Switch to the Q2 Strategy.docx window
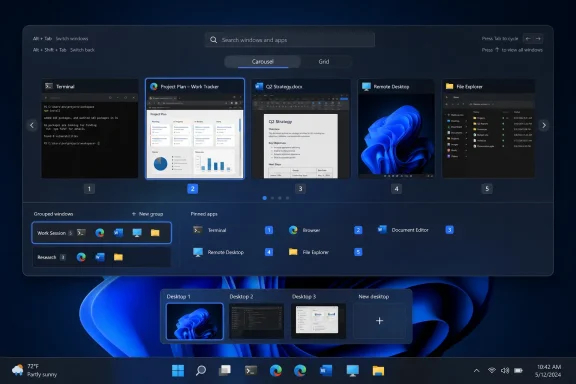 301,129
